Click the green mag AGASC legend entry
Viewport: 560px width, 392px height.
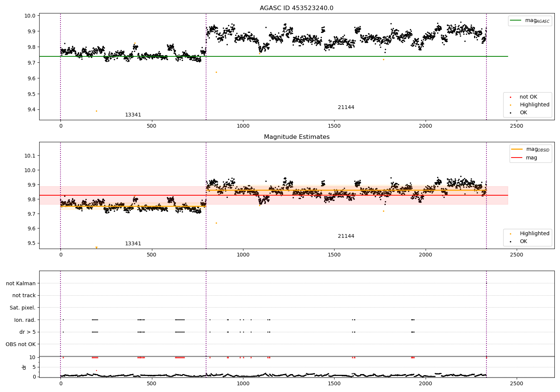click(530, 21)
